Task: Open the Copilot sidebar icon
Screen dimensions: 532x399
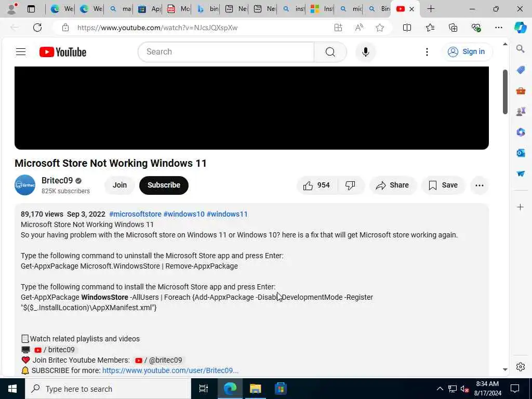Action: pos(520,28)
